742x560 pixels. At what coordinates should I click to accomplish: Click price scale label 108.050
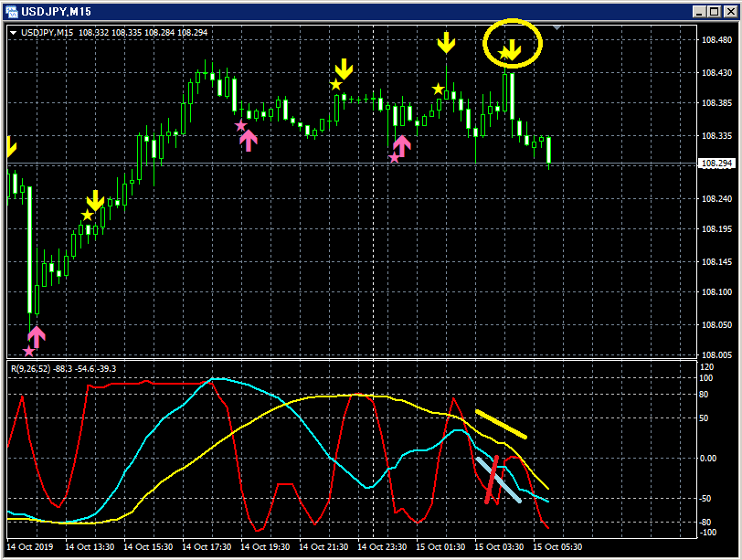coord(716,325)
